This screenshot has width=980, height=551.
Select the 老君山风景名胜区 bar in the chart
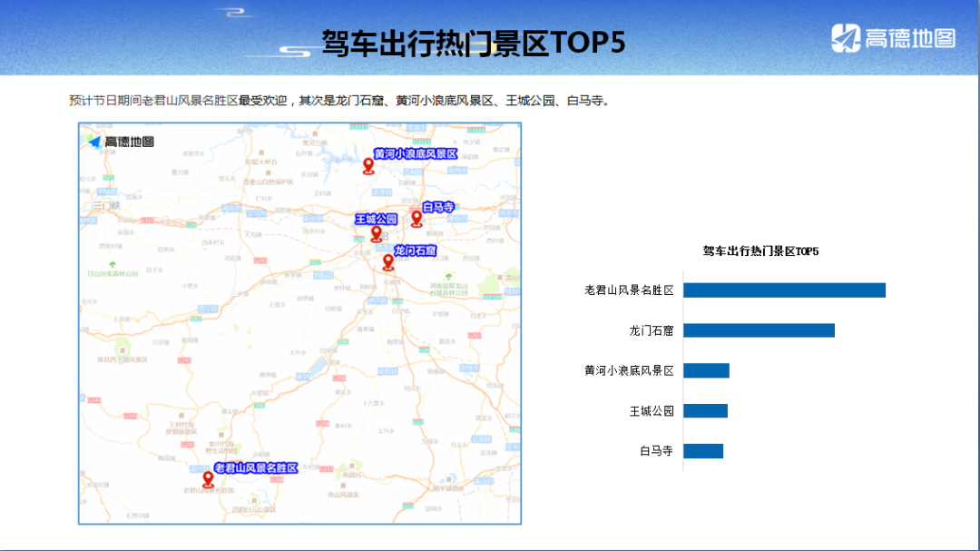(784, 290)
